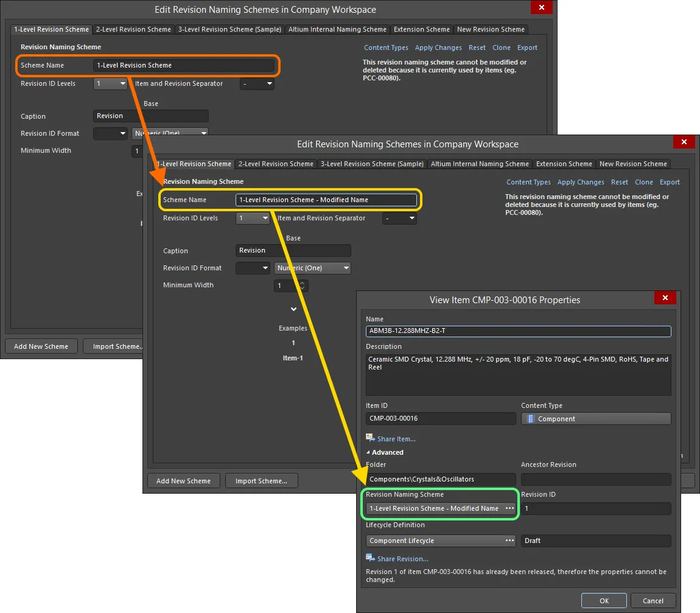Click the empty Ancestor Revision field
The height and width of the screenshot is (613, 700).
[596, 479]
